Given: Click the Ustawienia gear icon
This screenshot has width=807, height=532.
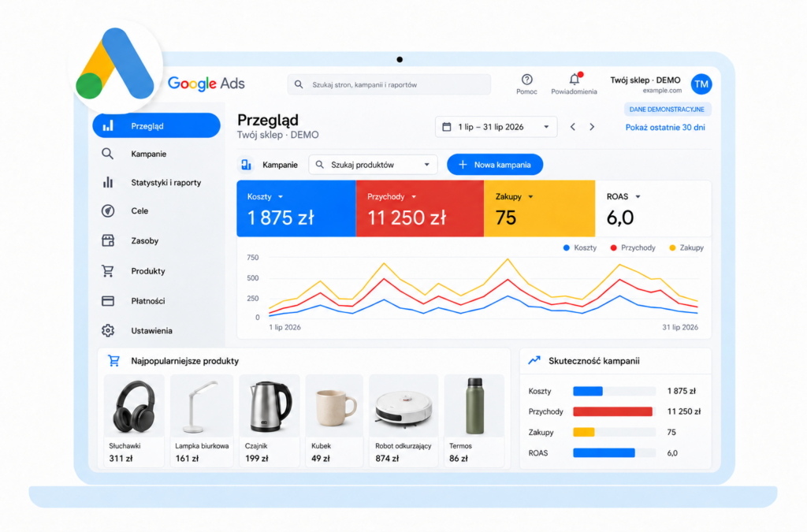Looking at the screenshot, I should [107, 330].
